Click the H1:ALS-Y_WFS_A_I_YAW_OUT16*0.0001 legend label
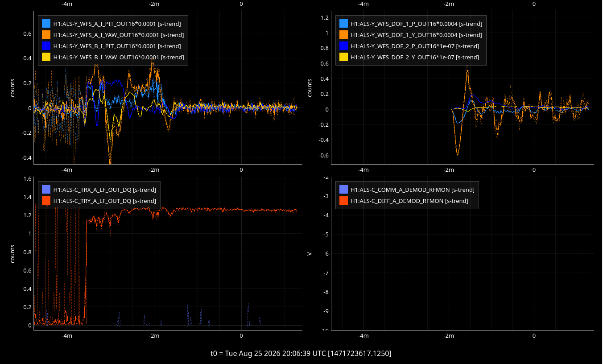 point(119,35)
